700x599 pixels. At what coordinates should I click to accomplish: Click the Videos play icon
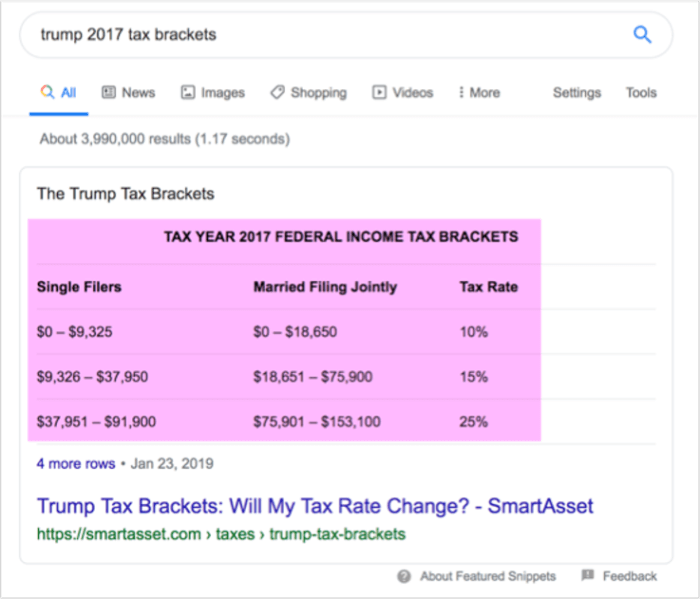379,92
